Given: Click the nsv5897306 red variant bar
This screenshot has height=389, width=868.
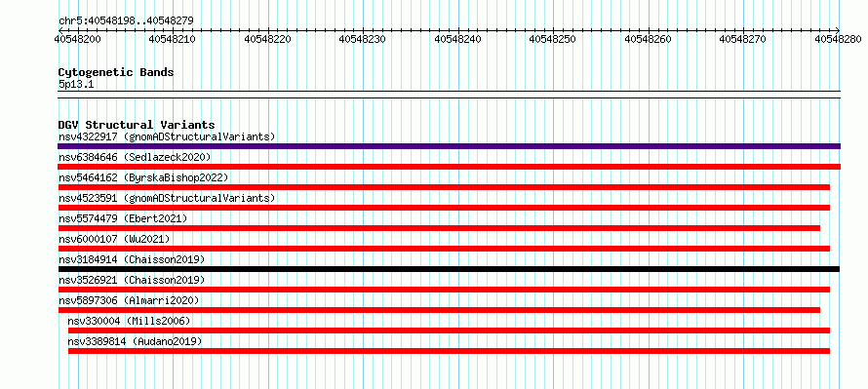Looking at the screenshot, I should [x=439, y=310].
